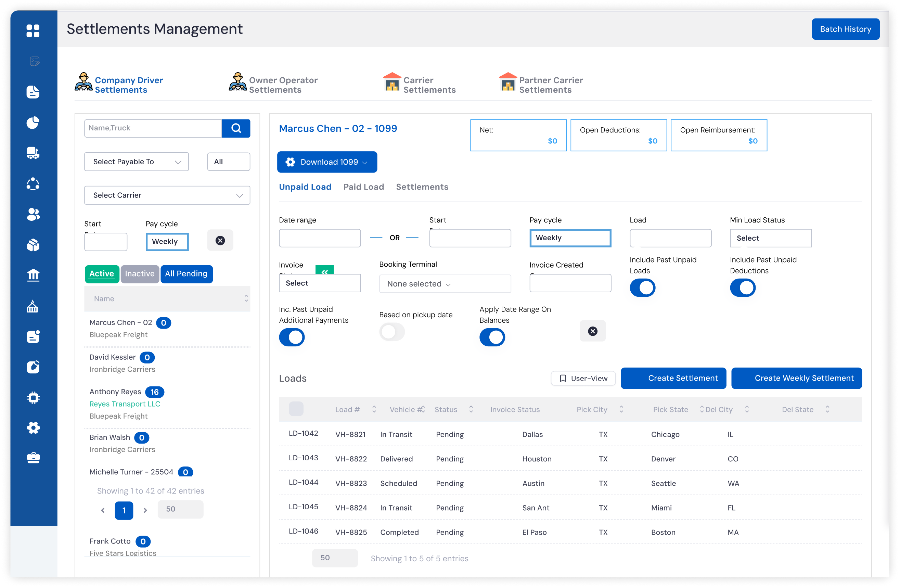Click the Load filter input field

click(x=670, y=238)
